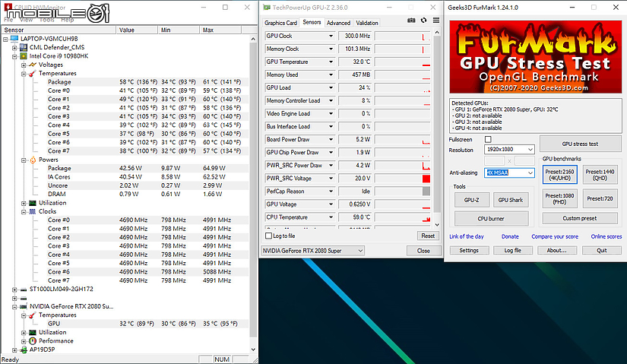Click the NVIDIA GeForce RTX 2080 card icon
Screen dimensions: 627x364
click(24, 306)
